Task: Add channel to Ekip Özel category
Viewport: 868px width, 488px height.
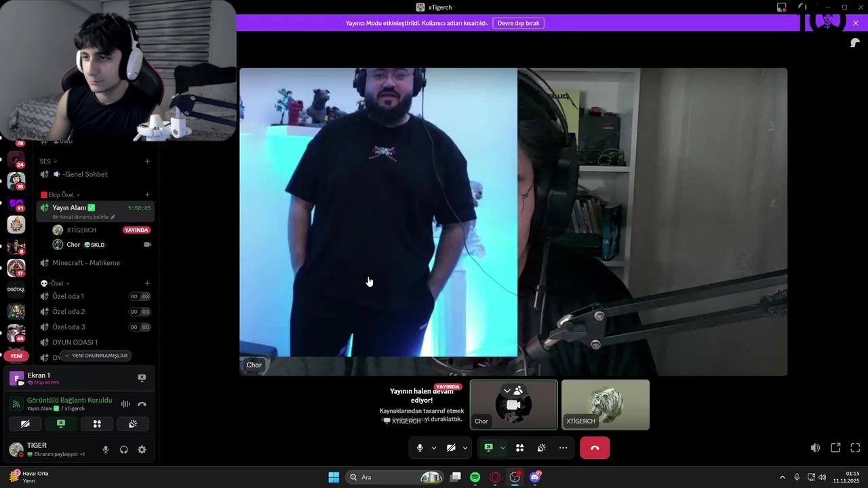Action: 147,195
